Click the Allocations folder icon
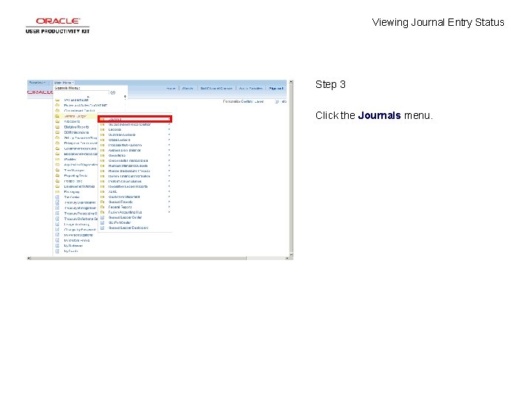Image resolution: width=532 pixels, height=399 pixels. pos(58,121)
